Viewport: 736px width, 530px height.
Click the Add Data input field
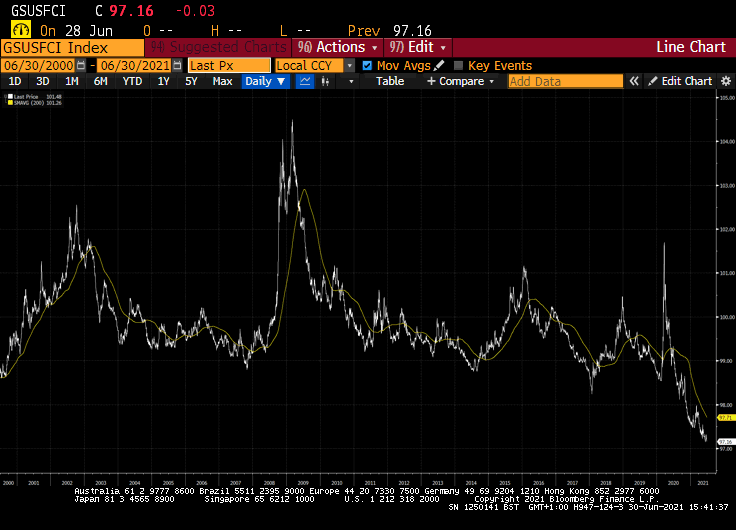(x=565, y=81)
